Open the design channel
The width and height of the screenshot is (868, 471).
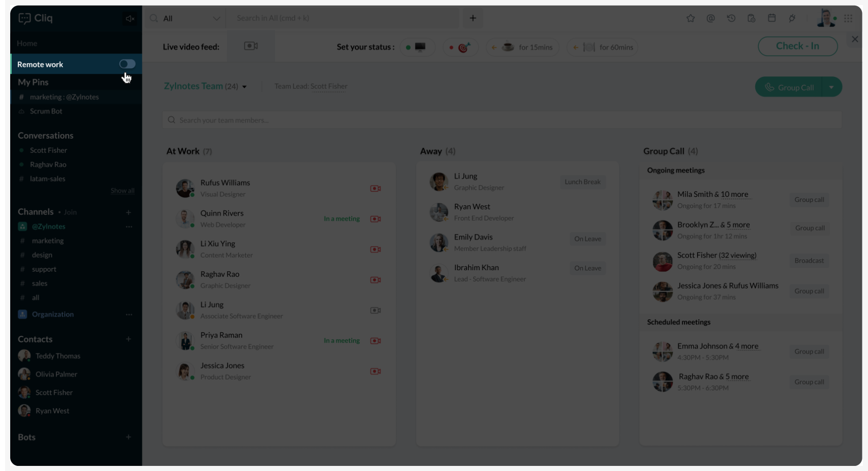(x=42, y=255)
